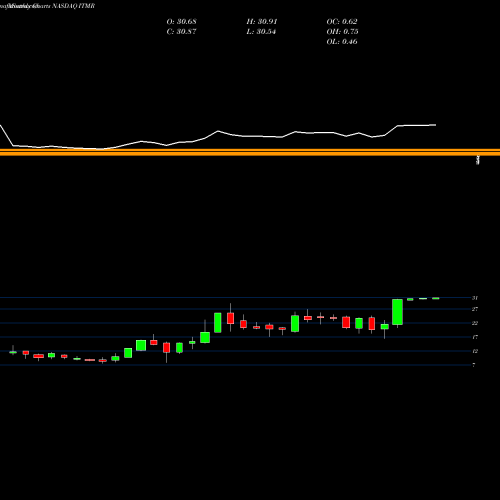Image resolution: width=500 pixels, height=500 pixels.
Task: Click the 31 price axis label
Action: pos(475,298)
